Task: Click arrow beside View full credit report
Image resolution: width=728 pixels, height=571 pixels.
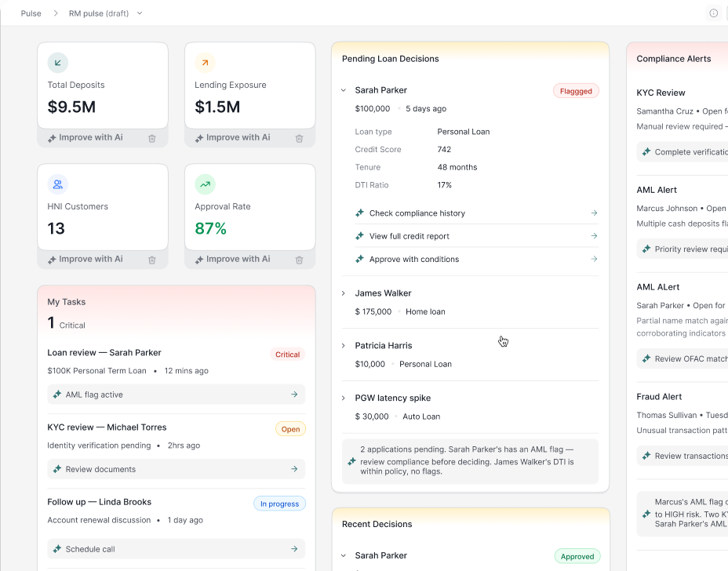Action: 594,236
